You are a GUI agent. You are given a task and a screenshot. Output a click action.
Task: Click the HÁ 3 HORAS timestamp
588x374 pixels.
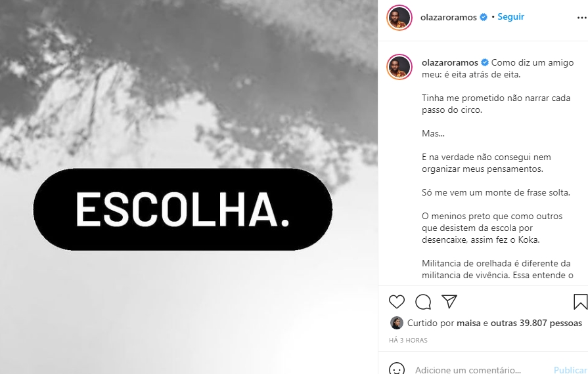[x=408, y=341]
